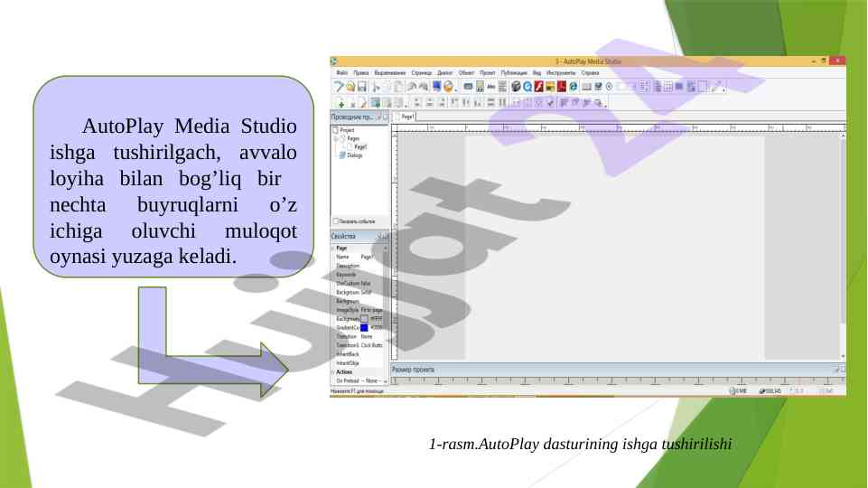The height and width of the screenshot is (488, 868).
Task: Click the Paste clipboard icon
Action: 398,87
